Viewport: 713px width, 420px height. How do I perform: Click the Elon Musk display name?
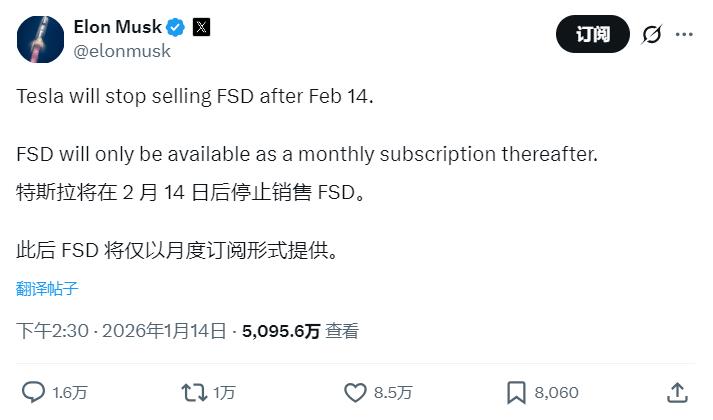pos(116,27)
